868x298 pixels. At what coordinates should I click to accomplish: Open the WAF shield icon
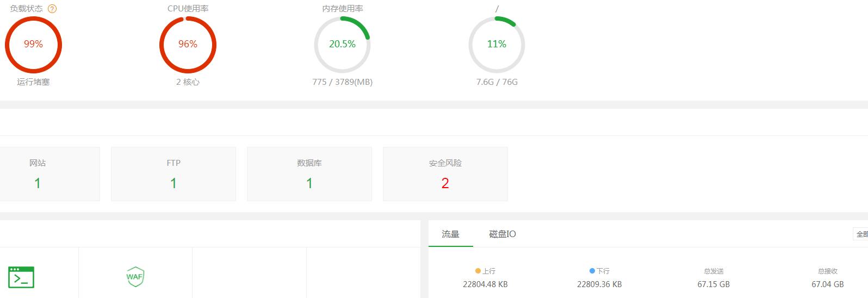point(135,277)
